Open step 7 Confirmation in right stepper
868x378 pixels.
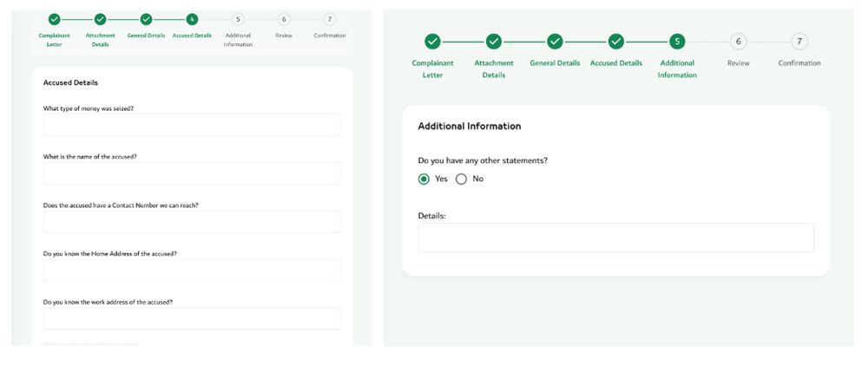[799, 42]
